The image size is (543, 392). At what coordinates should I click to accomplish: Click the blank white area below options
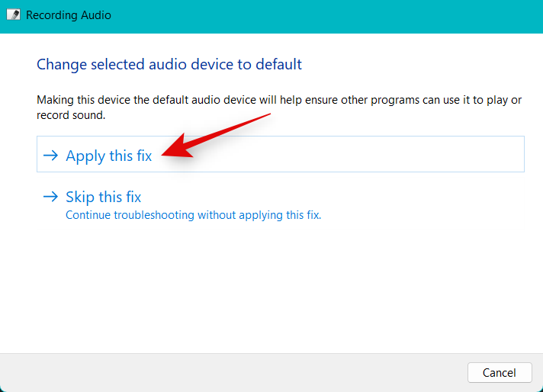(271, 290)
